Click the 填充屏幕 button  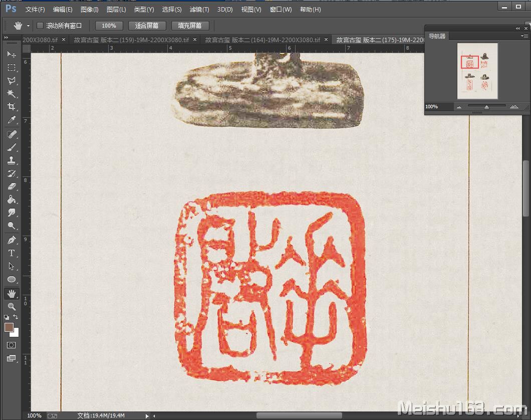pyautogui.click(x=190, y=26)
